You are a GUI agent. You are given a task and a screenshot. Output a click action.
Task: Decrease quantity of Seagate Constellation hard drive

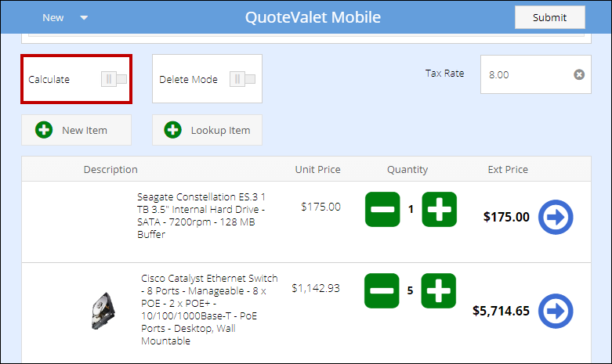click(382, 209)
